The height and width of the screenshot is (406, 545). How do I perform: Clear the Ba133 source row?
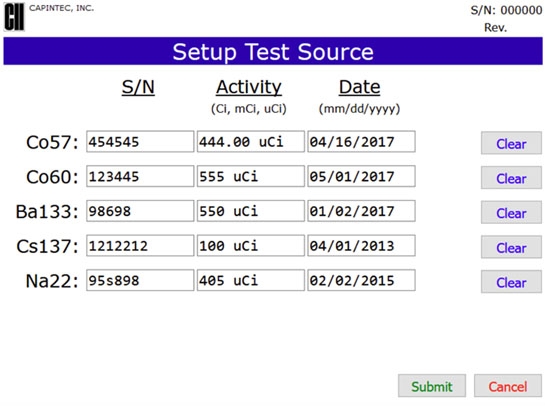pyautogui.click(x=511, y=212)
